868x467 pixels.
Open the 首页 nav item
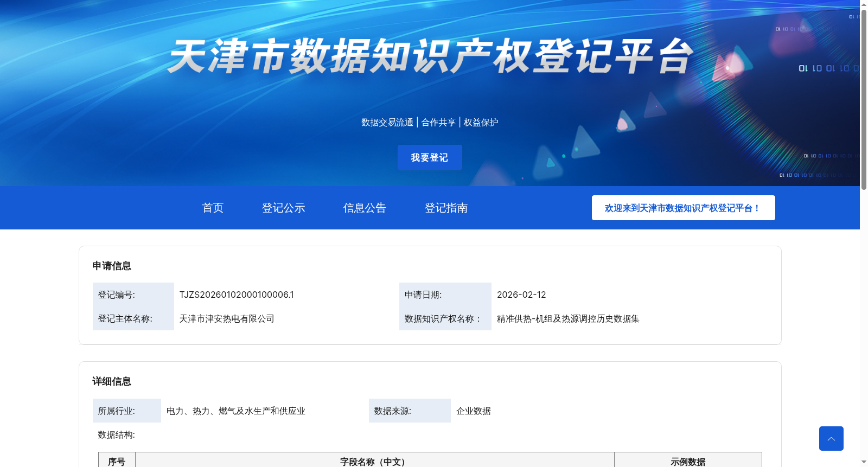pyautogui.click(x=213, y=208)
